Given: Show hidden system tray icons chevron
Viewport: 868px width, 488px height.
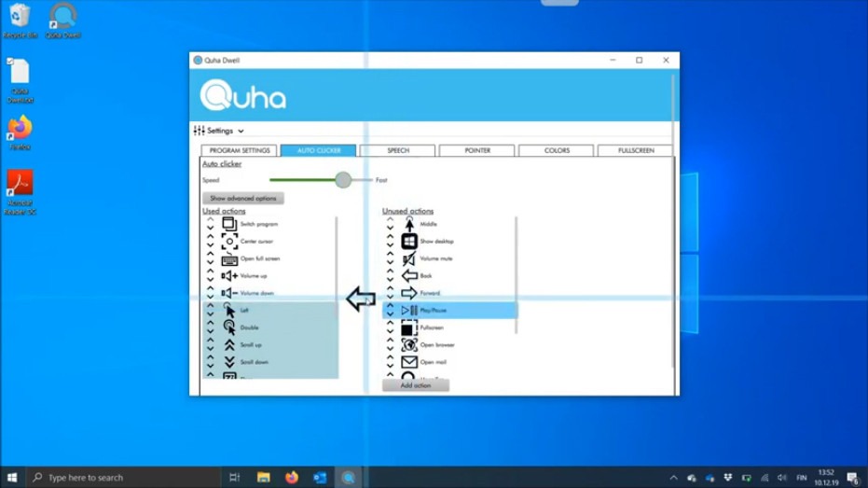Looking at the screenshot, I should [673, 478].
